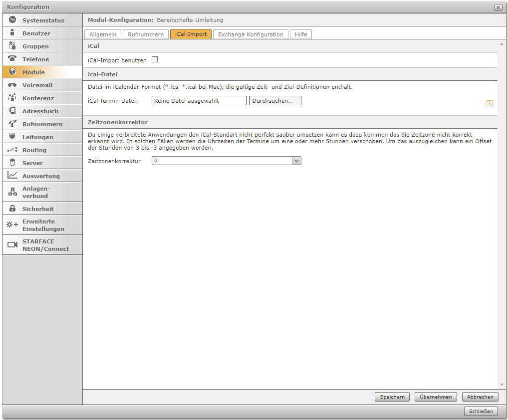Screen dimensions: 508x420
Task: Enable the iCal-Import benutzen checkbox
Action: click(155, 60)
